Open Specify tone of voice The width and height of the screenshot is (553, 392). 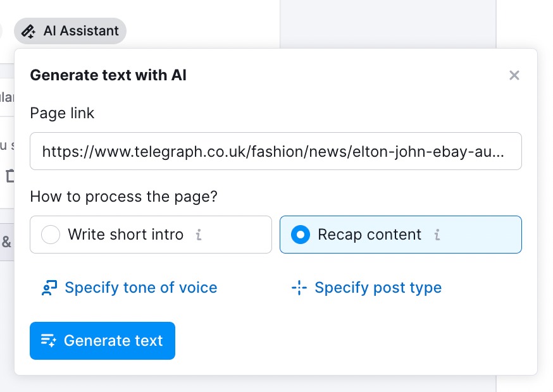coord(130,288)
